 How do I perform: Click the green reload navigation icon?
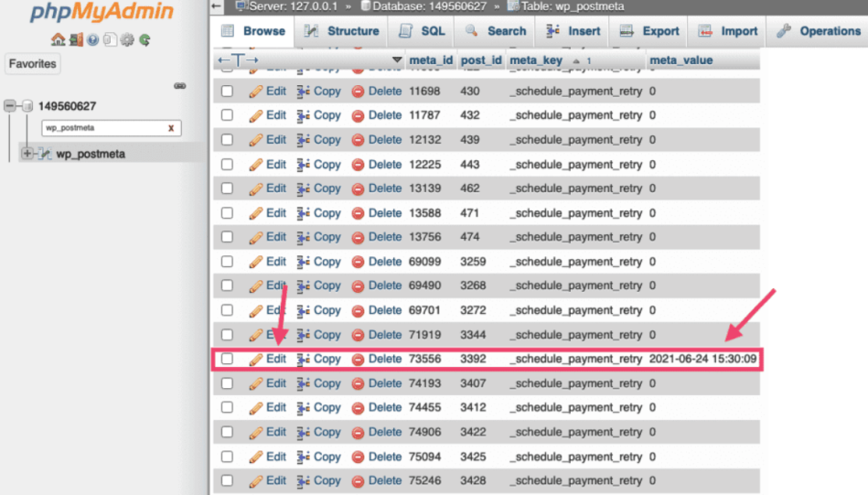(145, 39)
